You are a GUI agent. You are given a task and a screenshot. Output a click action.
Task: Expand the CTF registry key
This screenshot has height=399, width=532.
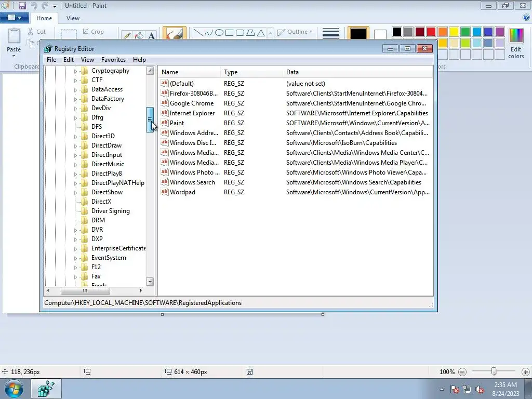[75, 81]
